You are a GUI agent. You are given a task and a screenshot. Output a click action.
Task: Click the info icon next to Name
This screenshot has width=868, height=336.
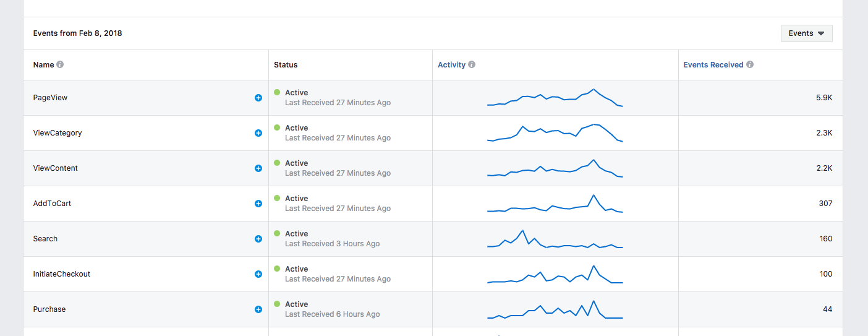point(60,64)
